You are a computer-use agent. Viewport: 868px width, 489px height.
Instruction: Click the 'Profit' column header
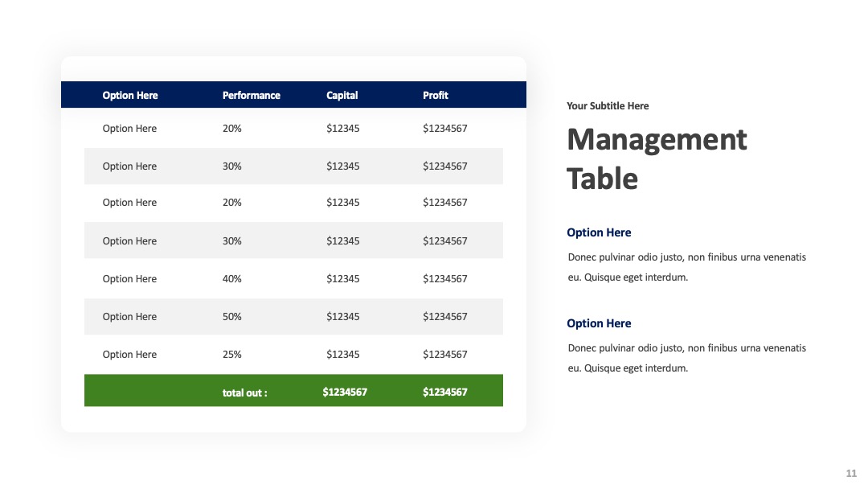(435, 95)
